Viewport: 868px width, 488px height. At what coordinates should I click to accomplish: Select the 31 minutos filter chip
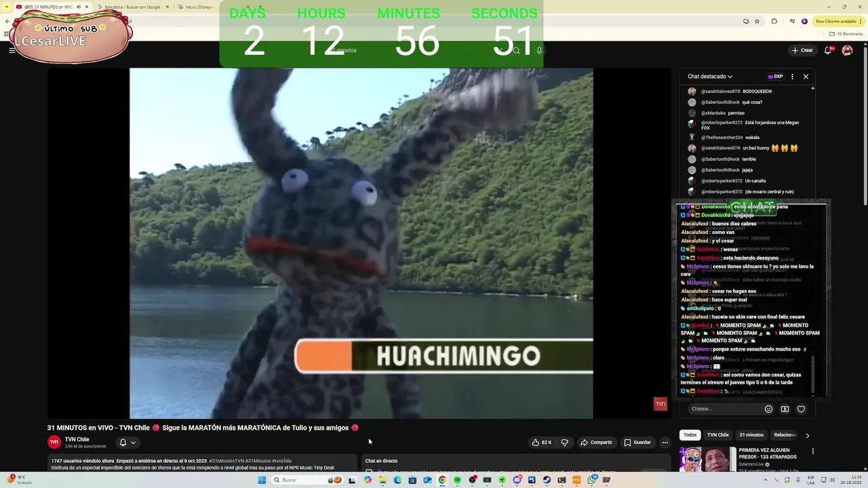(x=751, y=434)
